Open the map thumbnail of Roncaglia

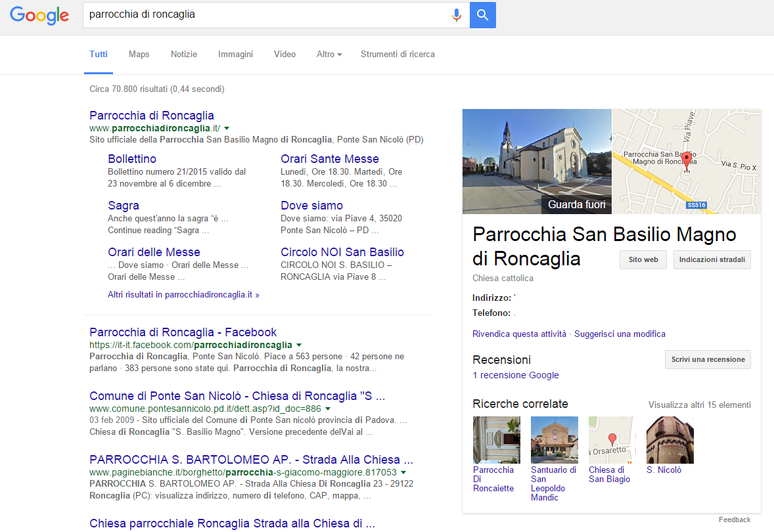pos(687,162)
